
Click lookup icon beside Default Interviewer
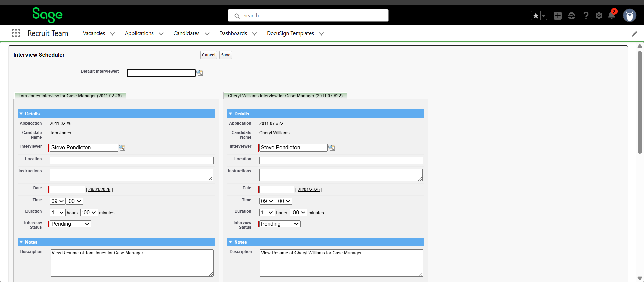click(x=200, y=73)
